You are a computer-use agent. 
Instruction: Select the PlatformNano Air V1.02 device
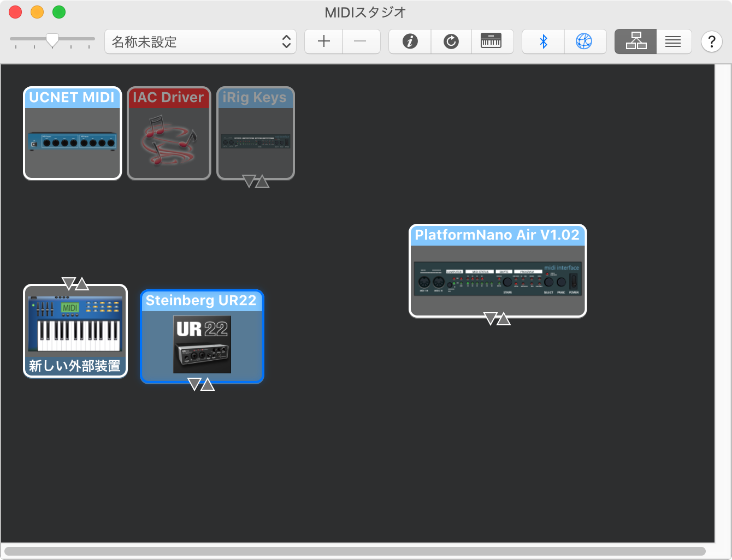coord(498,271)
